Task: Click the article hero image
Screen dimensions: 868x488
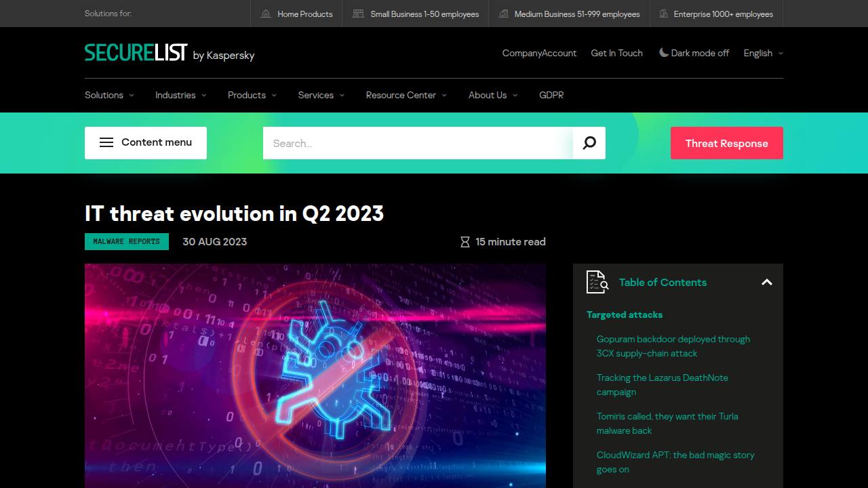Action: click(x=315, y=375)
